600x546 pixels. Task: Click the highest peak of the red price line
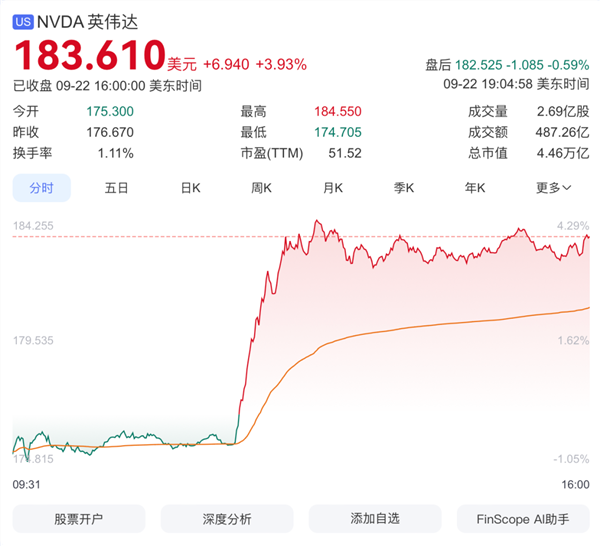(x=317, y=220)
